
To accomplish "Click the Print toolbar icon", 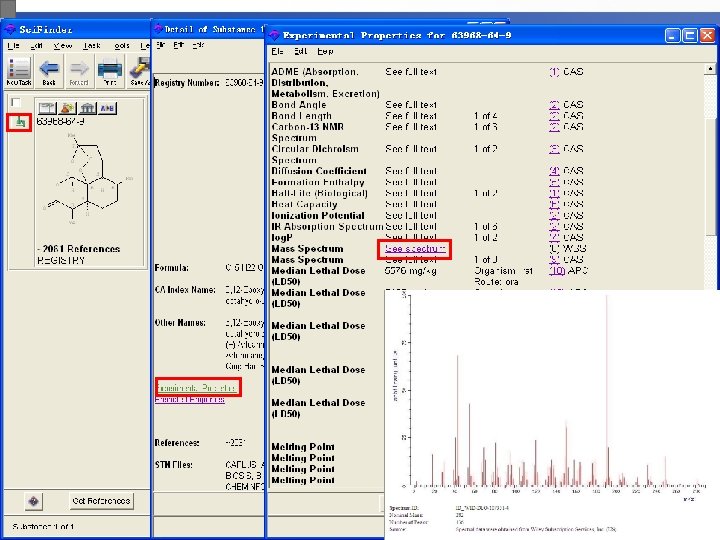I will [x=110, y=71].
